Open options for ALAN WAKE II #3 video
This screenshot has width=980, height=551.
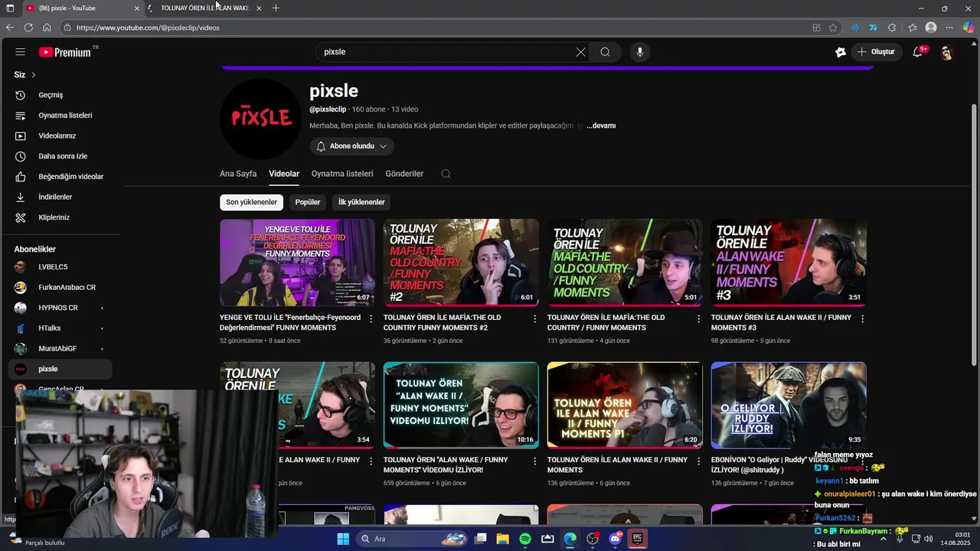point(863,318)
